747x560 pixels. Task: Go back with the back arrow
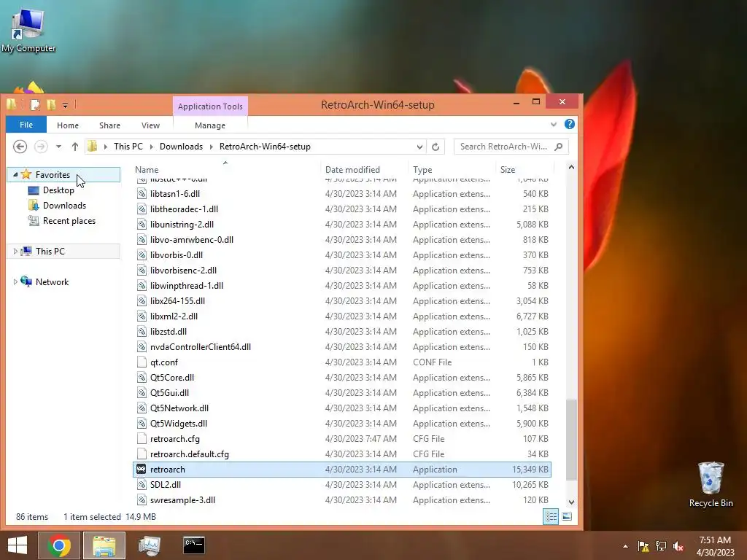(20, 146)
